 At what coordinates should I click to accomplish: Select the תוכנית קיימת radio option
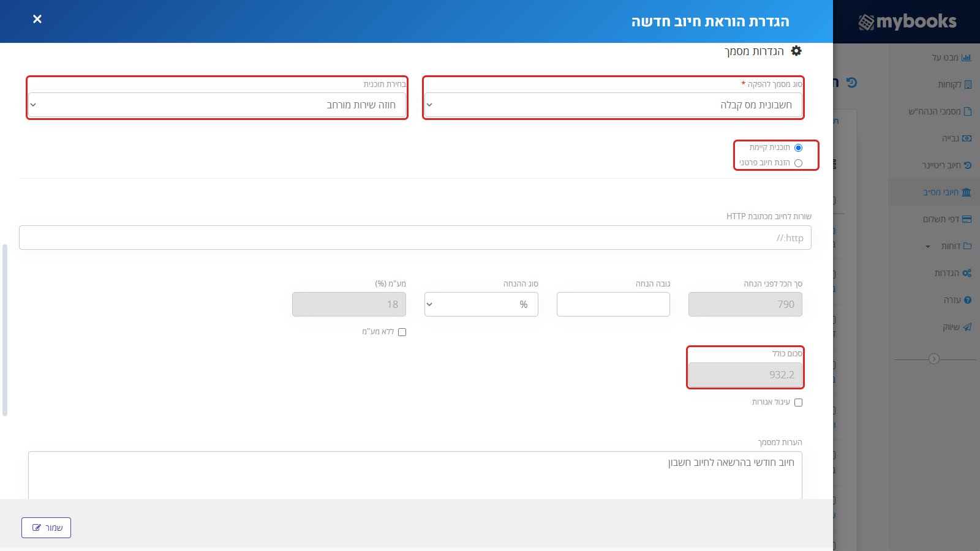pos(798,148)
